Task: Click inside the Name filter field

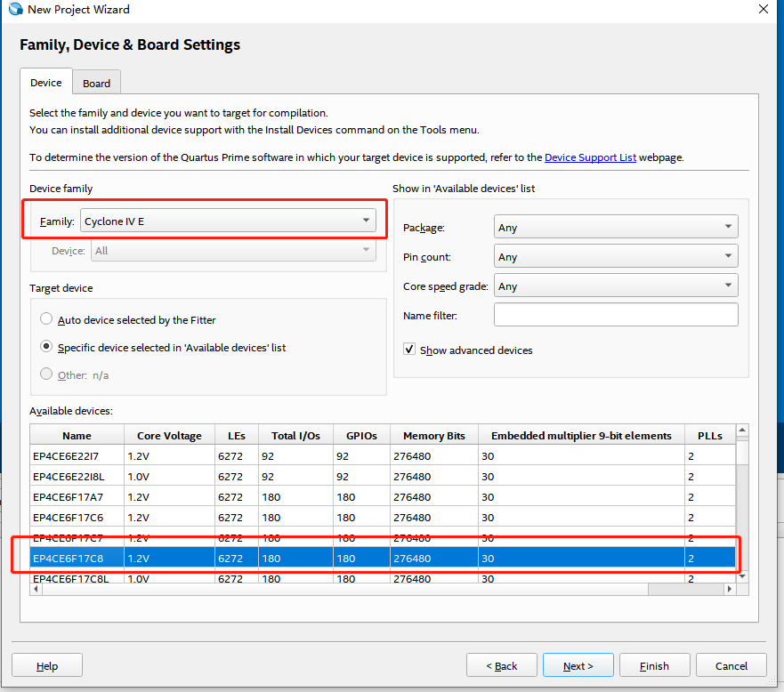Action: (615, 315)
